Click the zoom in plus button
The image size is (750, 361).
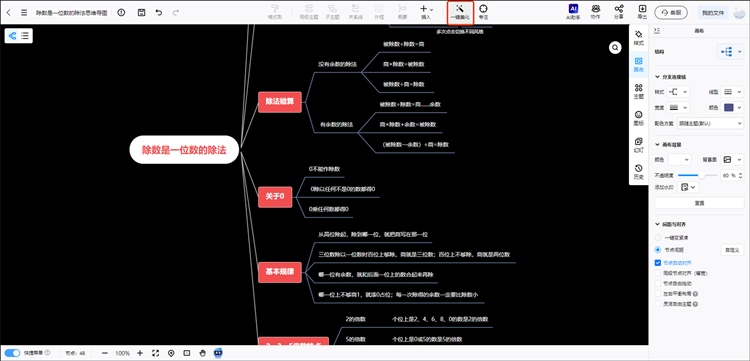(x=140, y=353)
